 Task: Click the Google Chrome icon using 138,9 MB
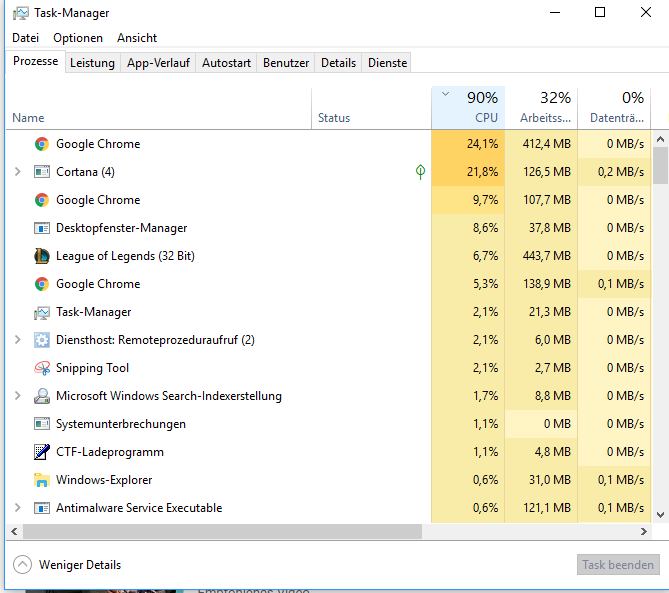pos(42,284)
